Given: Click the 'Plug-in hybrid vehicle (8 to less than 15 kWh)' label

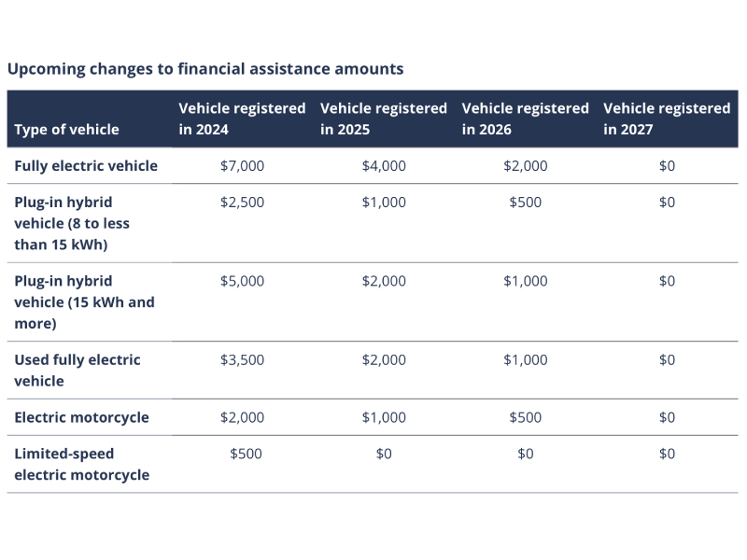Looking at the screenshot, I should click(72, 223).
